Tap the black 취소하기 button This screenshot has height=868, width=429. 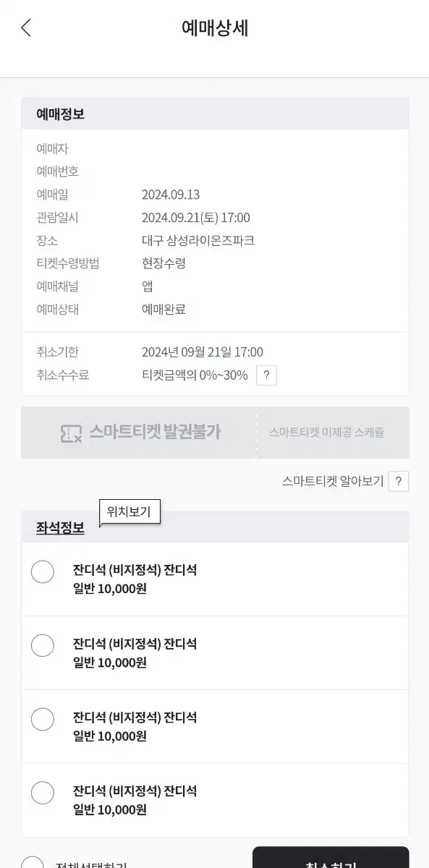(x=331, y=858)
